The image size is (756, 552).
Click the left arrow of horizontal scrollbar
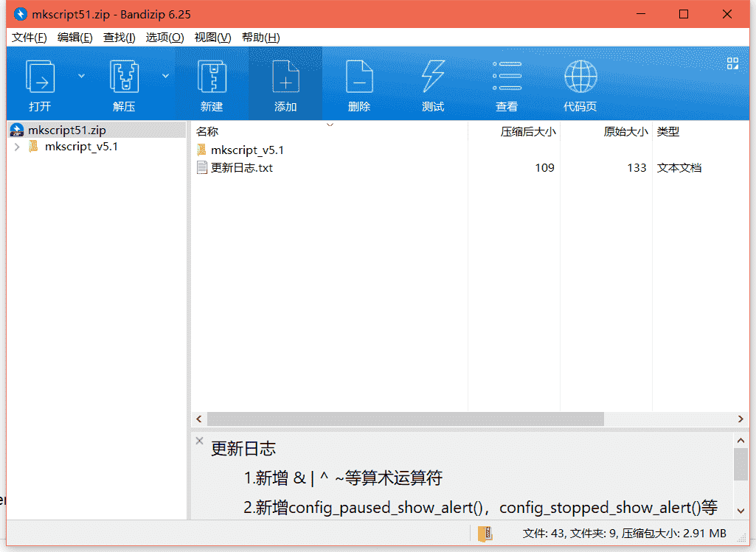click(199, 419)
